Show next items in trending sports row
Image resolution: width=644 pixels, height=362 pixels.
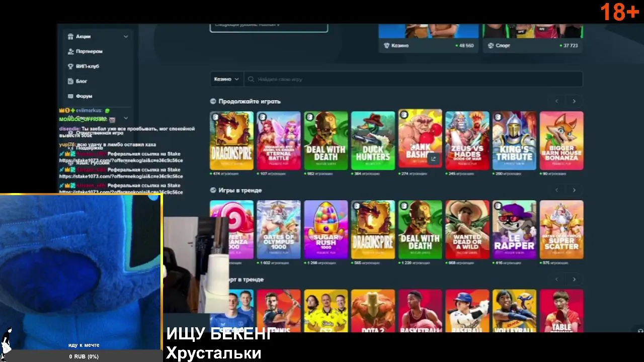point(574,279)
